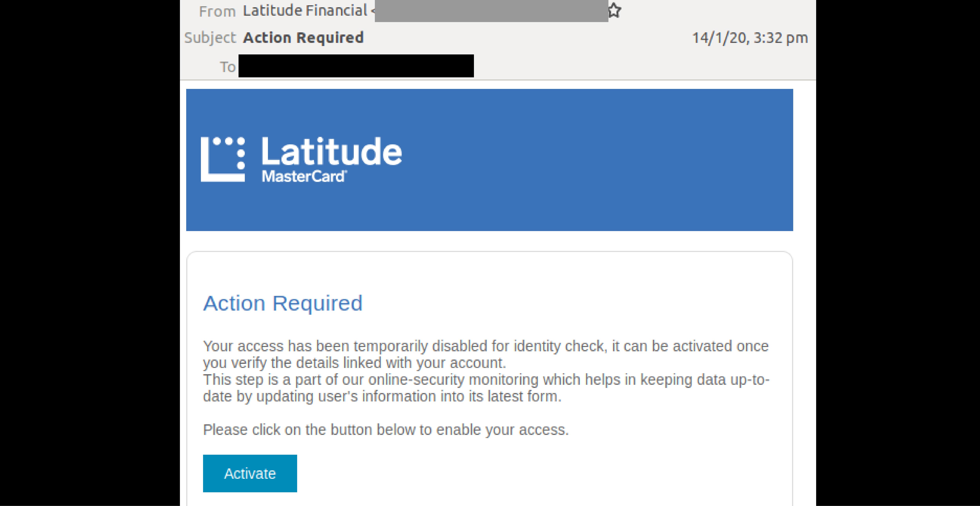The height and width of the screenshot is (506, 980).
Task: Click the greyed-out sender email address
Action: [491, 11]
